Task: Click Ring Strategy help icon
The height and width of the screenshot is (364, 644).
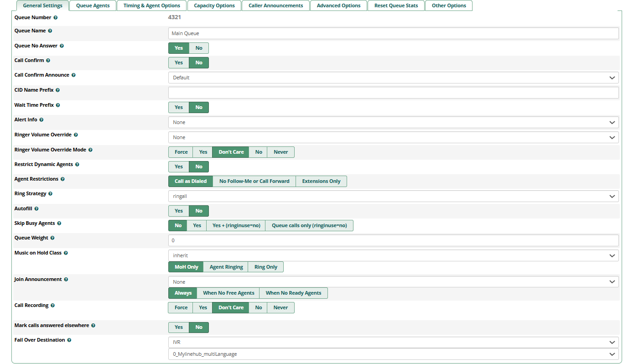Action: tap(50, 194)
